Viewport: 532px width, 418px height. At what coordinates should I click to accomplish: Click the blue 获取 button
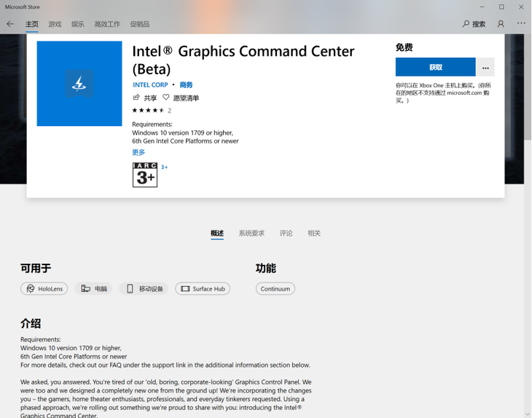click(x=435, y=67)
